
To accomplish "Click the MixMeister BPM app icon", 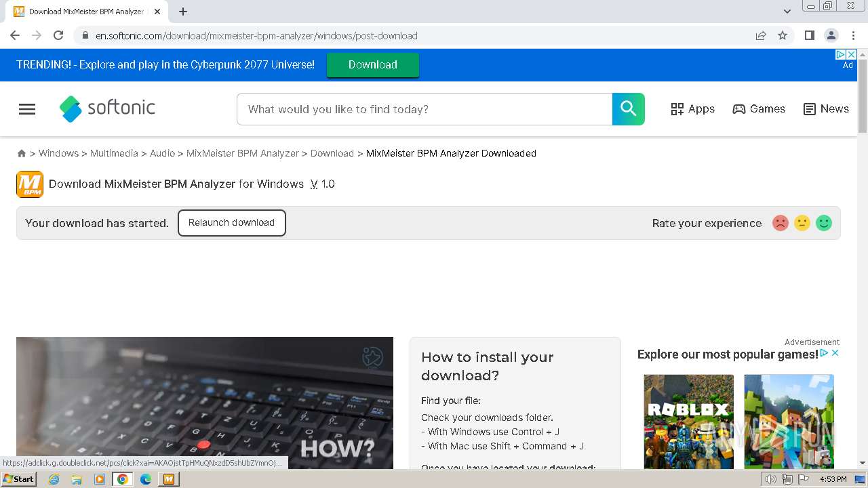I will coord(30,184).
